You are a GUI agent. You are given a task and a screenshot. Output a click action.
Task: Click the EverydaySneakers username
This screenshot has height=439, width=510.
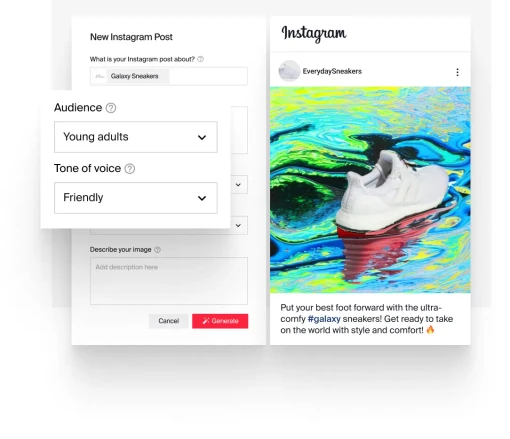tap(332, 71)
